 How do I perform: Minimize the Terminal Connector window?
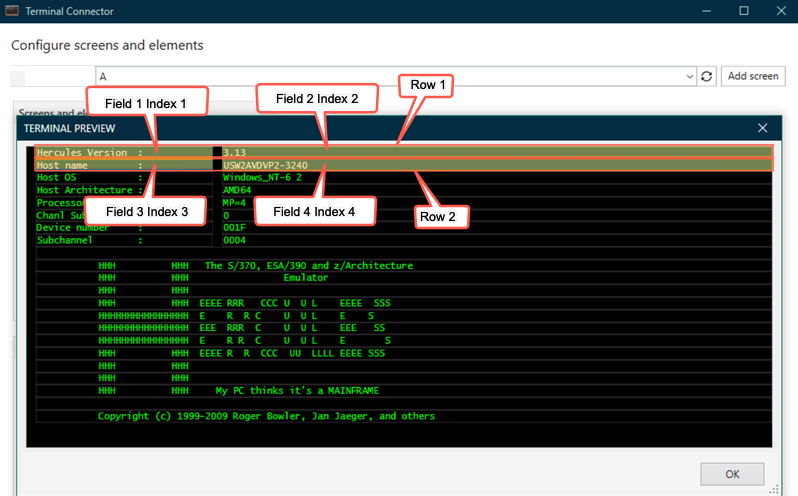pyautogui.click(x=706, y=11)
